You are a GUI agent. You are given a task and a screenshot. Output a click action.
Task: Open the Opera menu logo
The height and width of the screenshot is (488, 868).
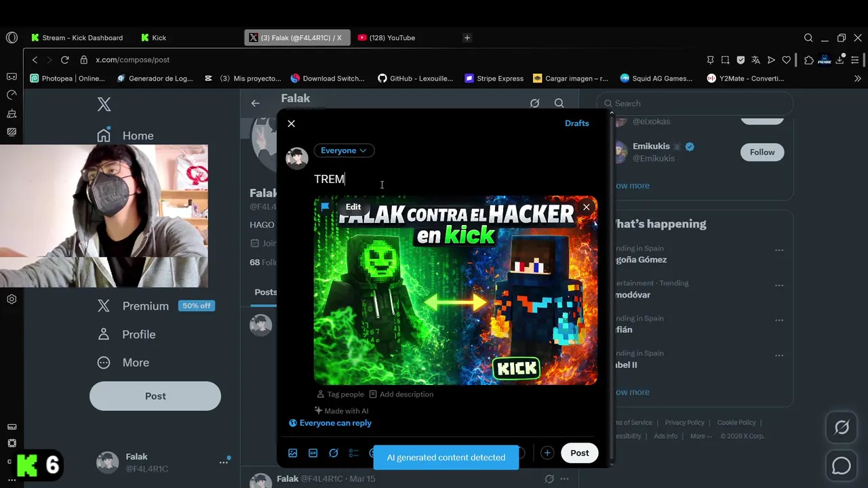click(12, 38)
